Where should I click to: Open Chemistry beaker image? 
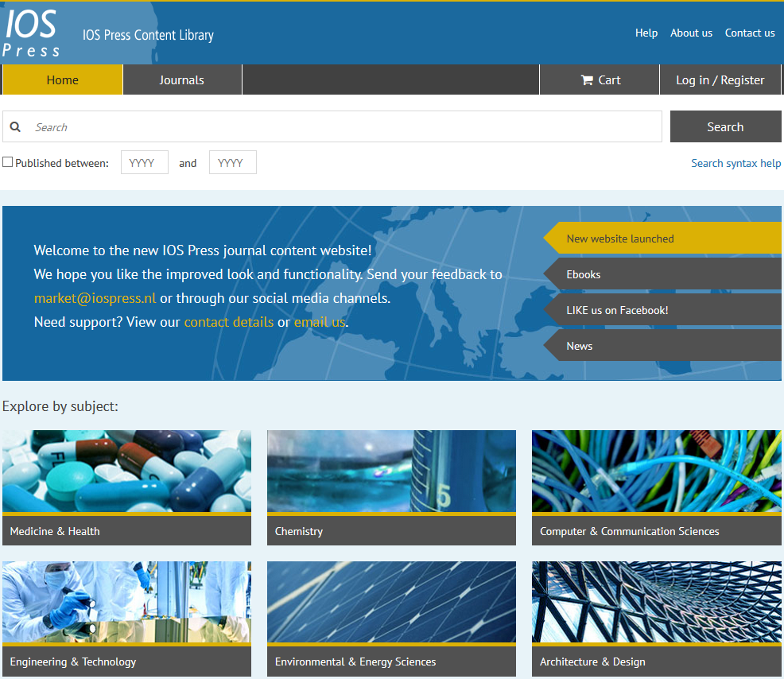[x=391, y=471]
